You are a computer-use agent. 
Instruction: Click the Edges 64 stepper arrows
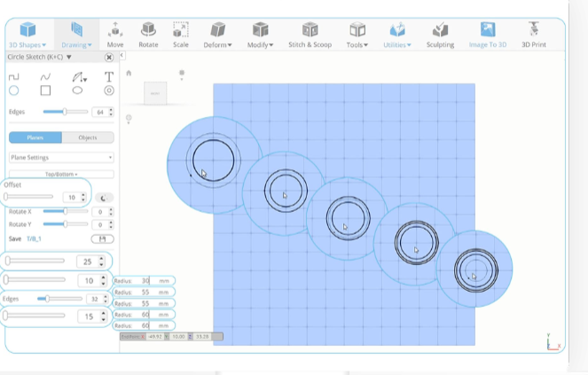(111, 112)
